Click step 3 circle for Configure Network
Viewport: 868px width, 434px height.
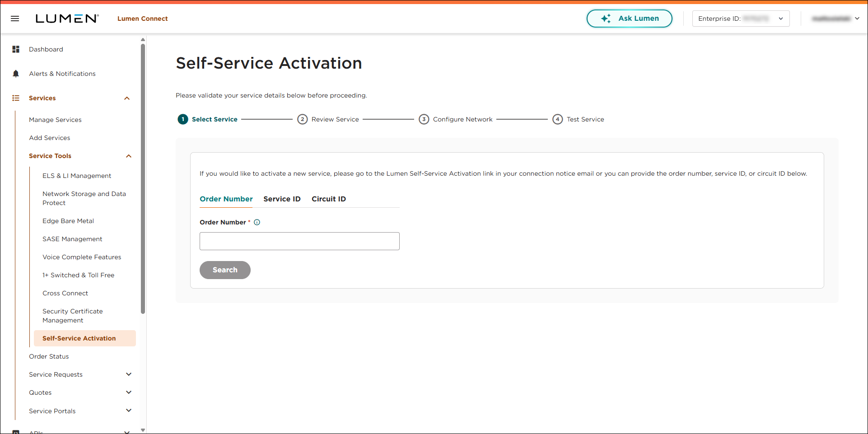424,119
